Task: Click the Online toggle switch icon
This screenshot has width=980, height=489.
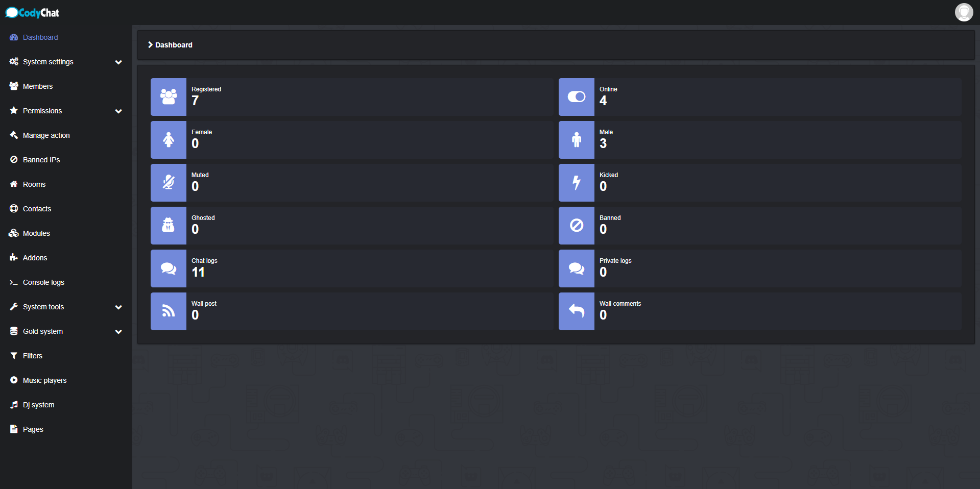Action: pos(577,97)
